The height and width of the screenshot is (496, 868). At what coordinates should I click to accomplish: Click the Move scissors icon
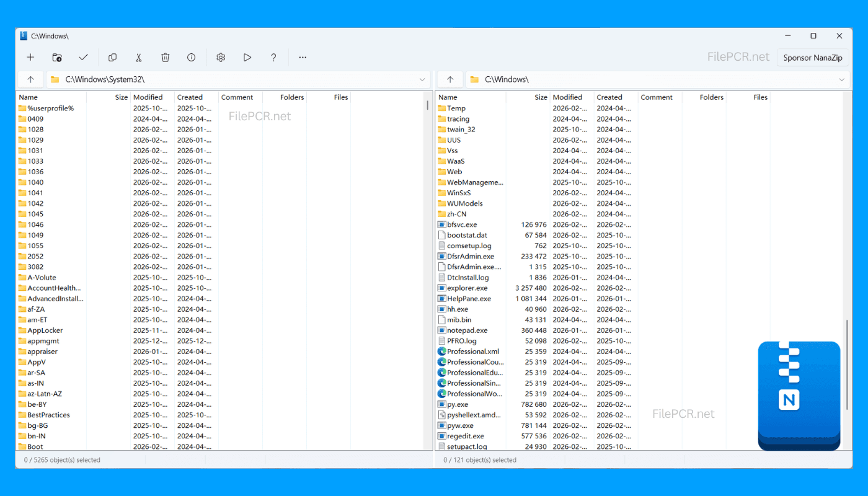point(139,57)
